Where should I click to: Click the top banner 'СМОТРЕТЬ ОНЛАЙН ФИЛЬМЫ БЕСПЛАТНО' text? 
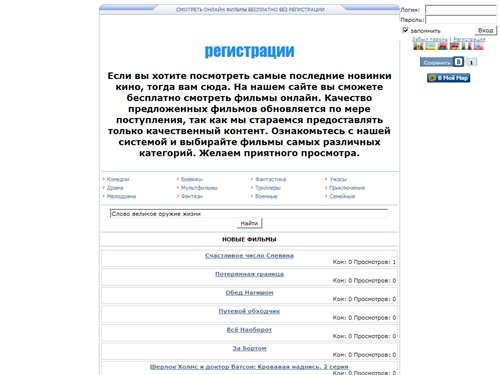click(250, 9)
